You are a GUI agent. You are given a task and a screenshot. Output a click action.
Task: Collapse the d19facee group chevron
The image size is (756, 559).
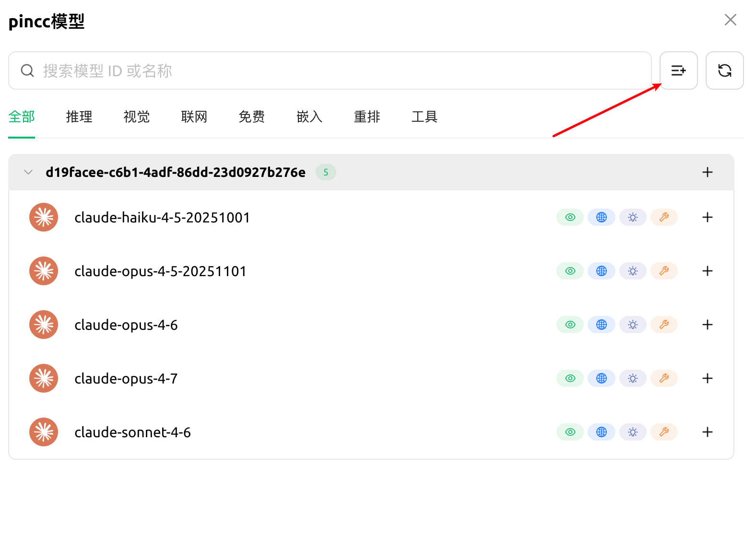[x=28, y=172]
